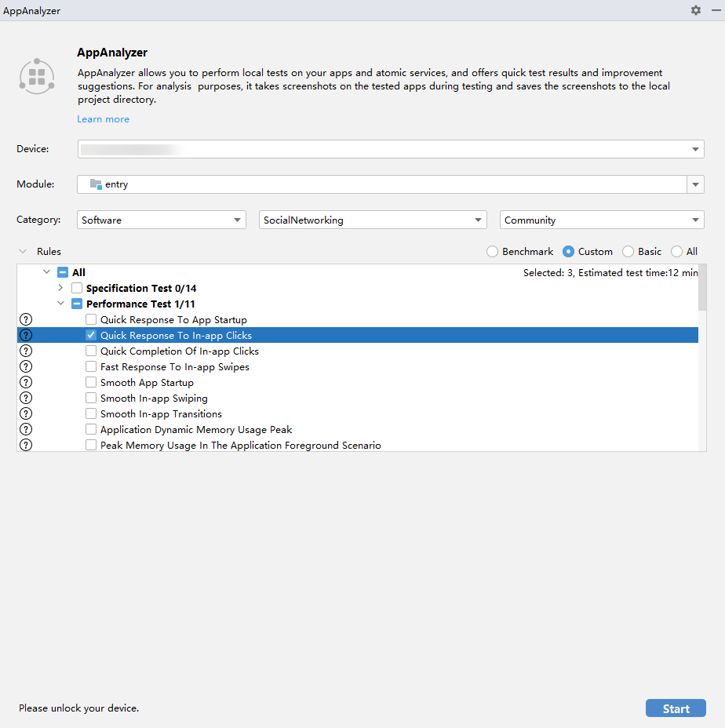This screenshot has height=728, width=725.
Task: Click help icon for Fast Response To In-app Swipes
Action: click(x=26, y=366)
